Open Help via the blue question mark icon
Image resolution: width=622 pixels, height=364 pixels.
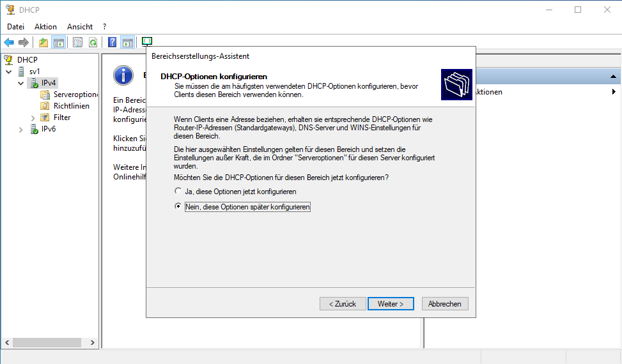click(113, 42)
